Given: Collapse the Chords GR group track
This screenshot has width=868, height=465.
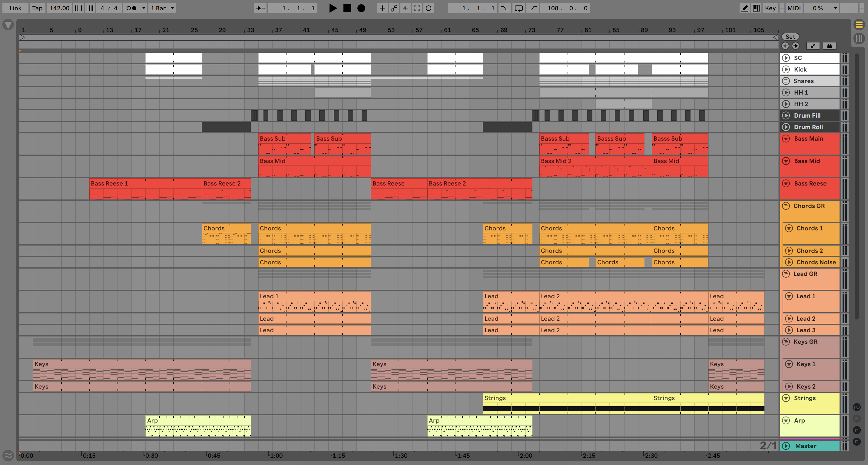Looking at the screenshot, I should [786, 206].
